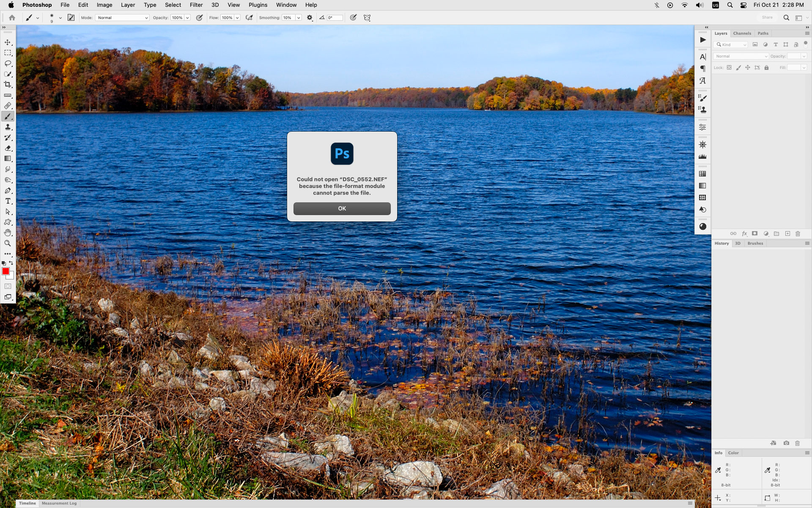Select the Eraser tool
Viewport: 812px width, 508px height.
(8, 148)
